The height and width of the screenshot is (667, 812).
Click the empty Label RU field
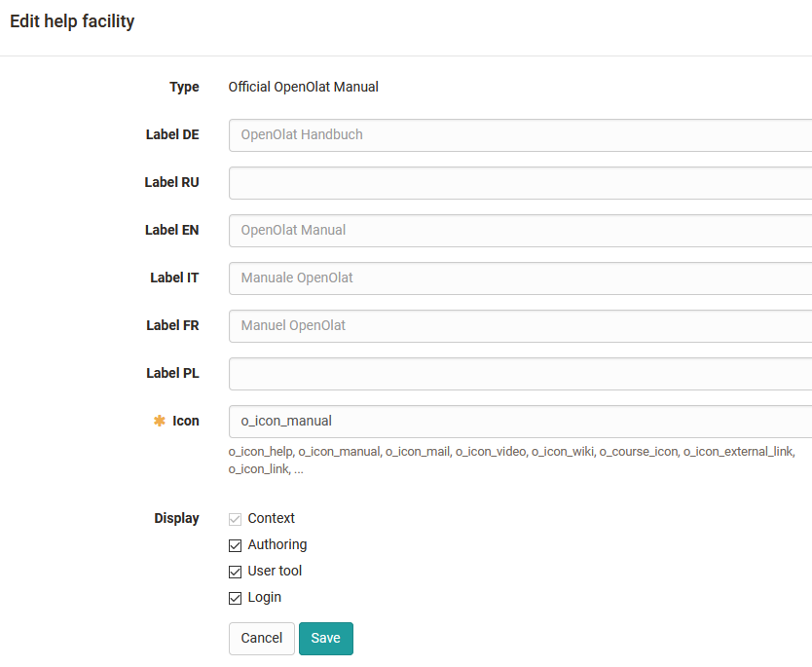(521, 183)
